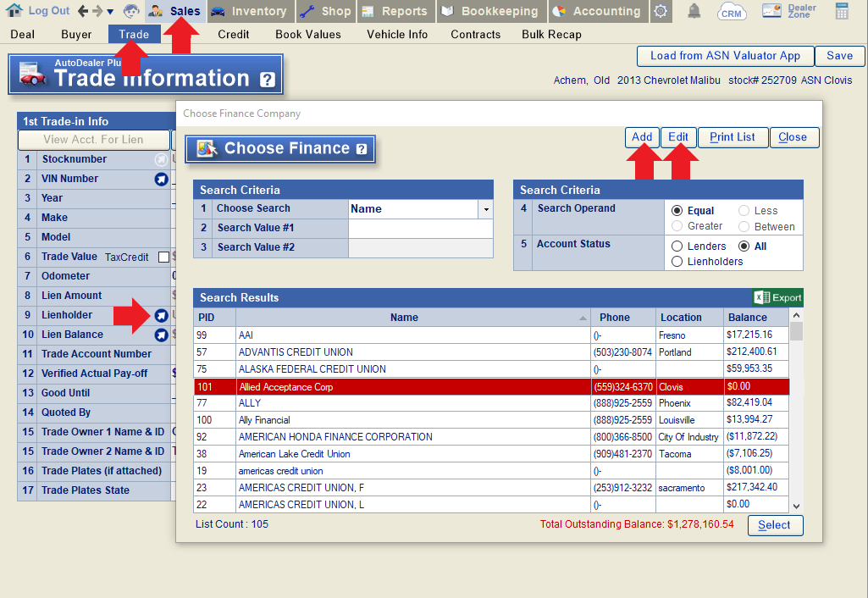Click Log Out link
868x598 pixels.
click(49, 10)
